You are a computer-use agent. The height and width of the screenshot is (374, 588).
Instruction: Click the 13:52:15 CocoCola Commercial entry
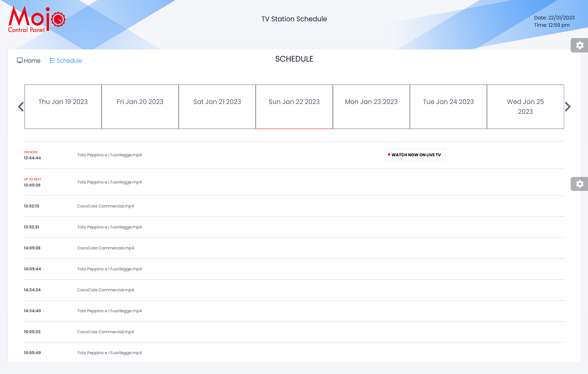[106, 206]
